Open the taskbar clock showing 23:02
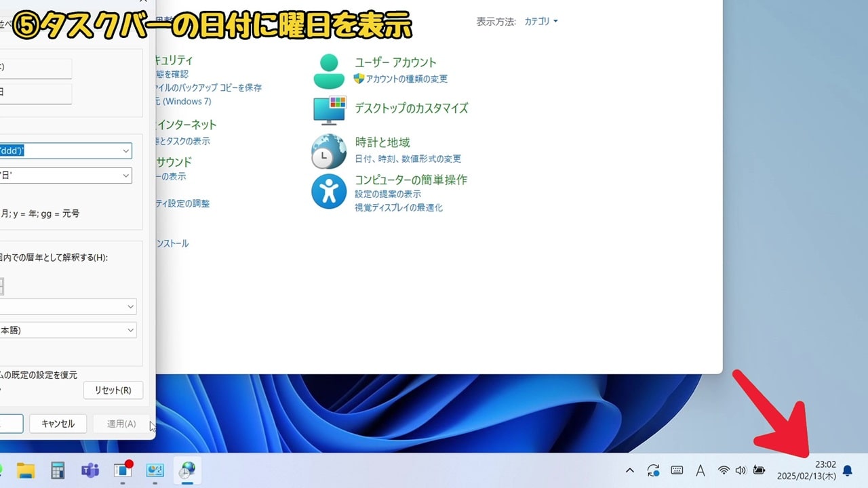The width and height of the screenshot is (868, 488). (x=806, y=470)
